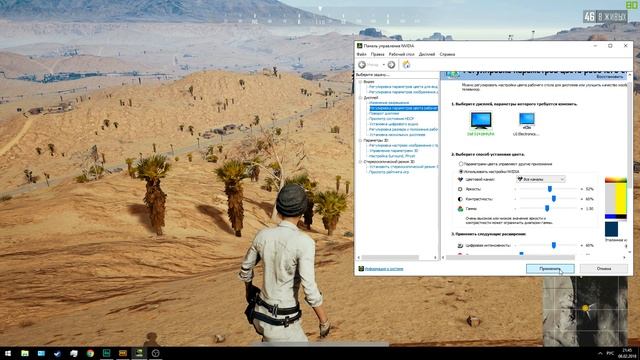Click the Применить apply button

[550, 269]
